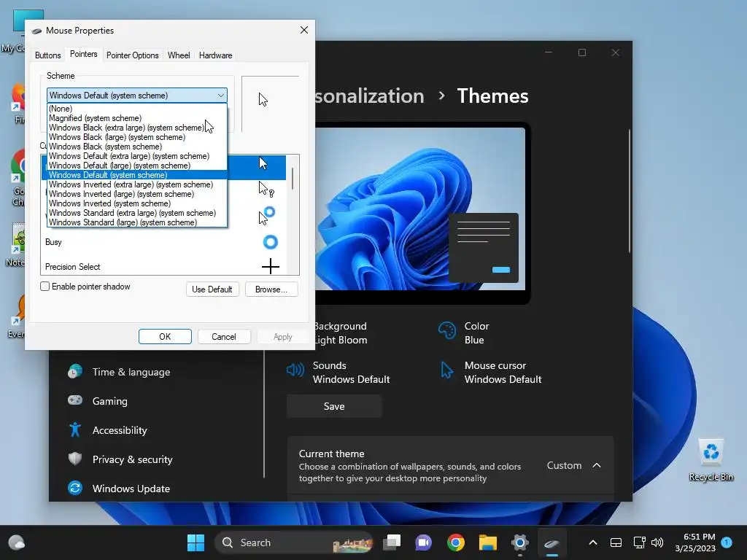Select the Pointers tab

pyautogui.click(x=83, y=54)
